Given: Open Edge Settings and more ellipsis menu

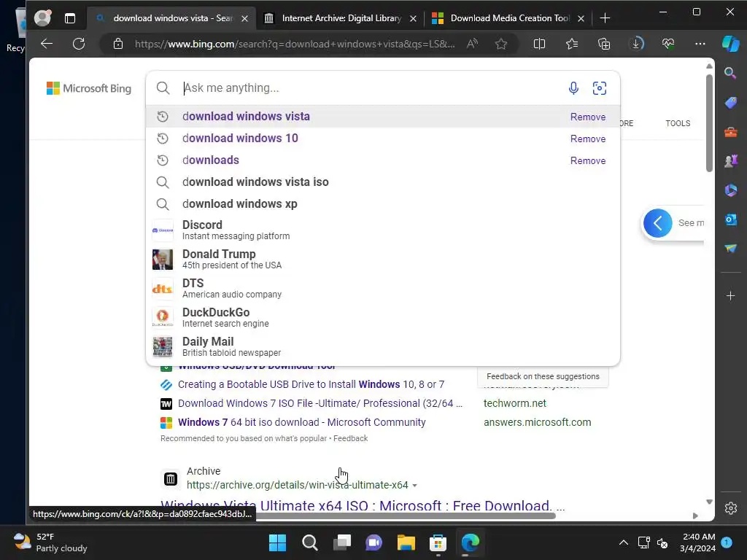Looking at the screenshot, I should [700, 44].
